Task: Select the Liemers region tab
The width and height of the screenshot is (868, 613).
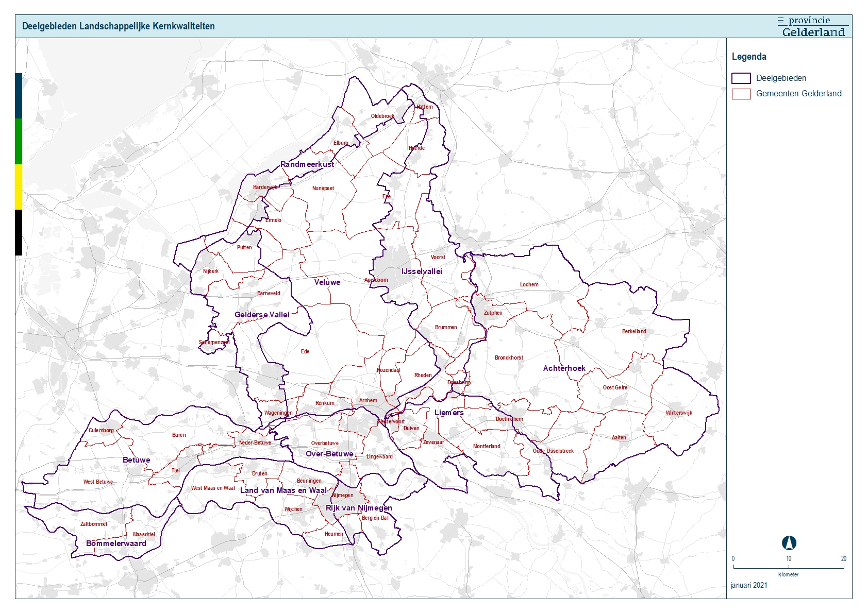Action: 448,413
